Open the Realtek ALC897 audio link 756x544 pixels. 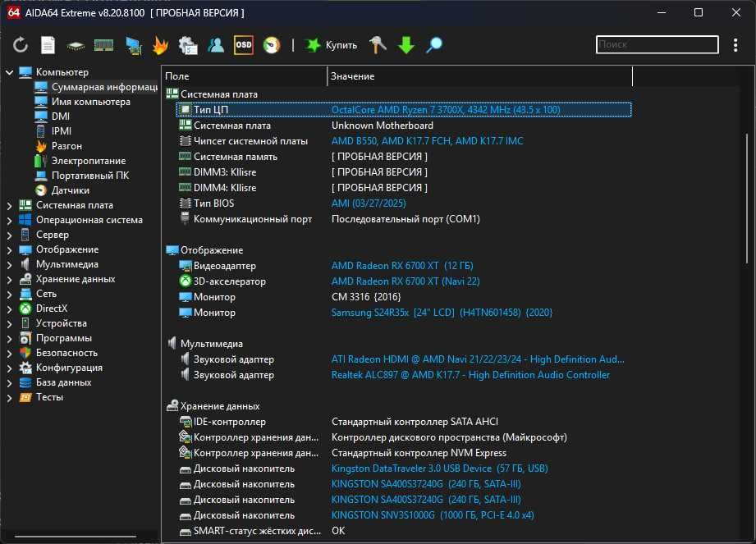click(x=470, y=375)
